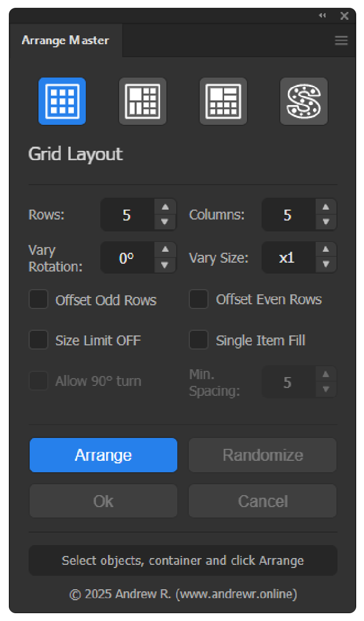This screenshot has height=621, width=364.
Task: Enable Offset Odd Rows checkbox
Action: point(38,300)
